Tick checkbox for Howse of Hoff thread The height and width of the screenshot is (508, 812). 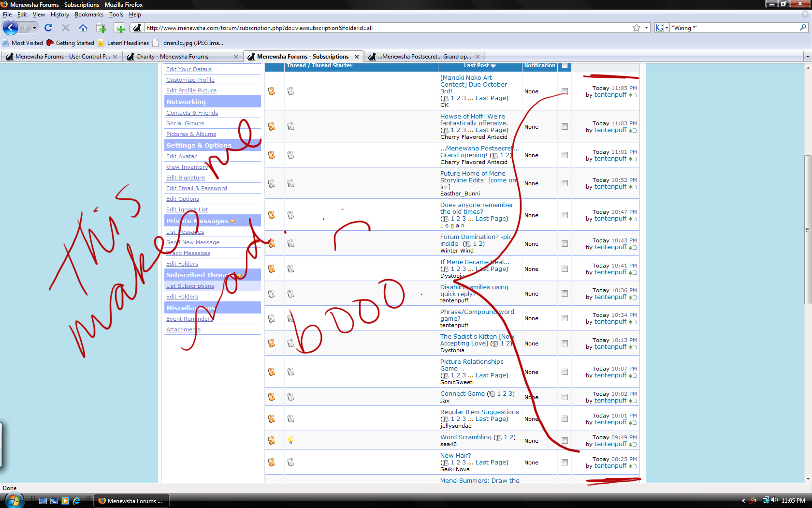tap(565, 126)
